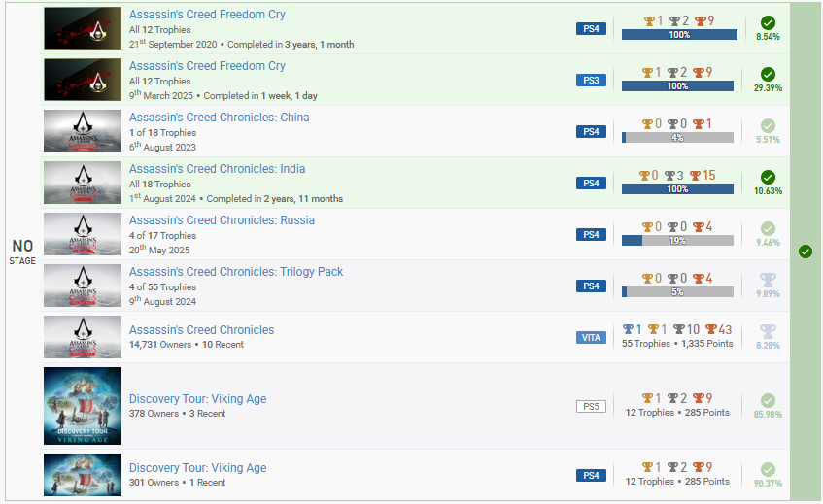Click faded checkmark showing 90.37%
This screenshot has height=504, width=823.
(768, 469)
